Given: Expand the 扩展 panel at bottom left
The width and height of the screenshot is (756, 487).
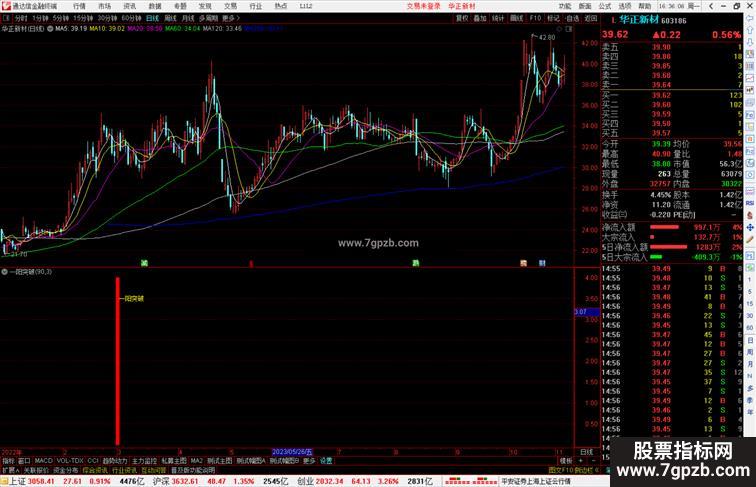Looking at the screenshot, I should [10, 470].
